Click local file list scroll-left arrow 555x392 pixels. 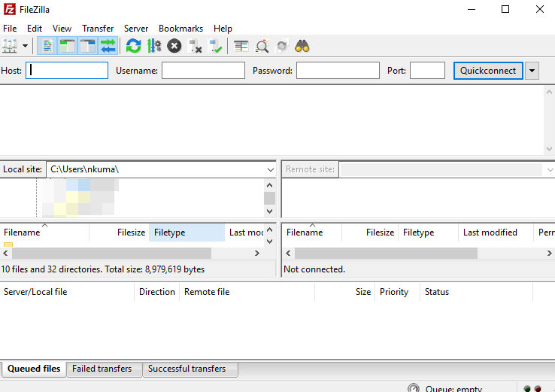coord(5,254)
